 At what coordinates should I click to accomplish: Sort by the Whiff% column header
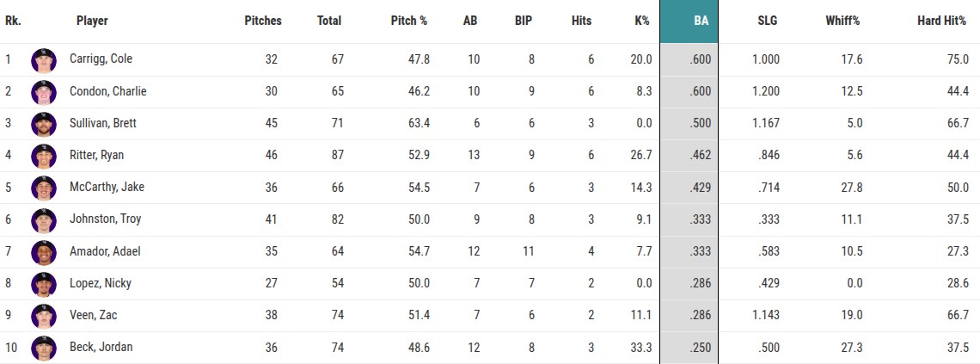842,21
